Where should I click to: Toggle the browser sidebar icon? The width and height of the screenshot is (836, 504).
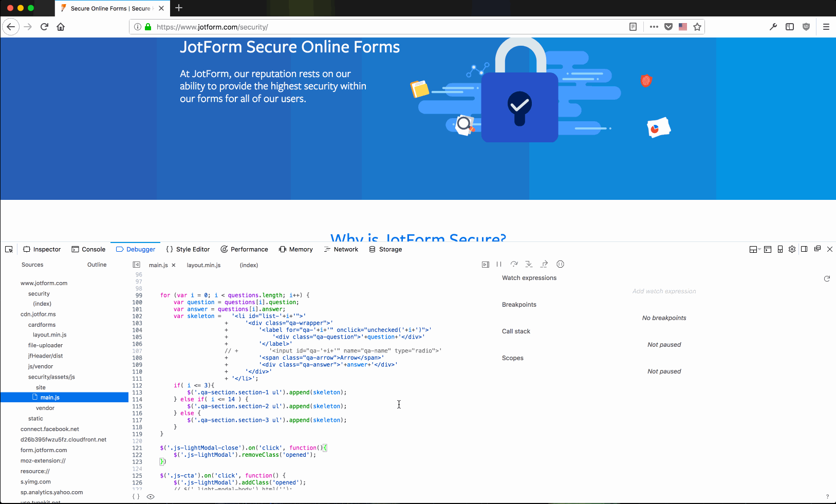790,27
